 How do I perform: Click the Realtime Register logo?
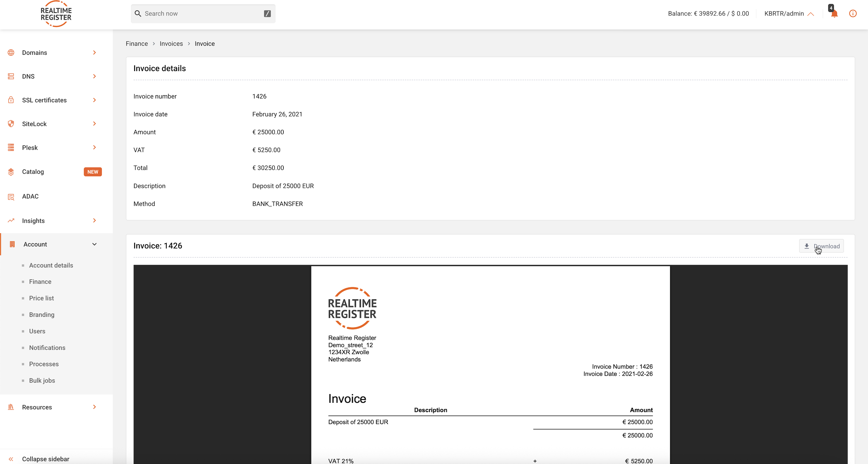click(56, 14)
